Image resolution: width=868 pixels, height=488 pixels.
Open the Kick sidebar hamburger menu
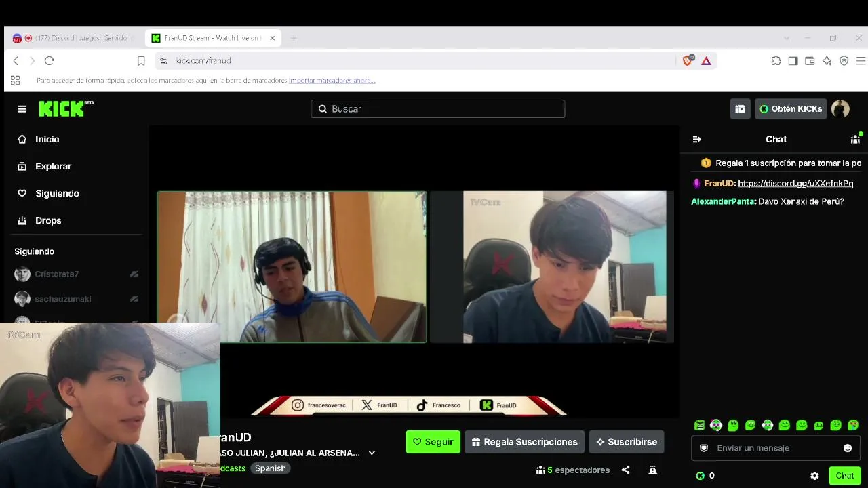[x=22, y=109]
